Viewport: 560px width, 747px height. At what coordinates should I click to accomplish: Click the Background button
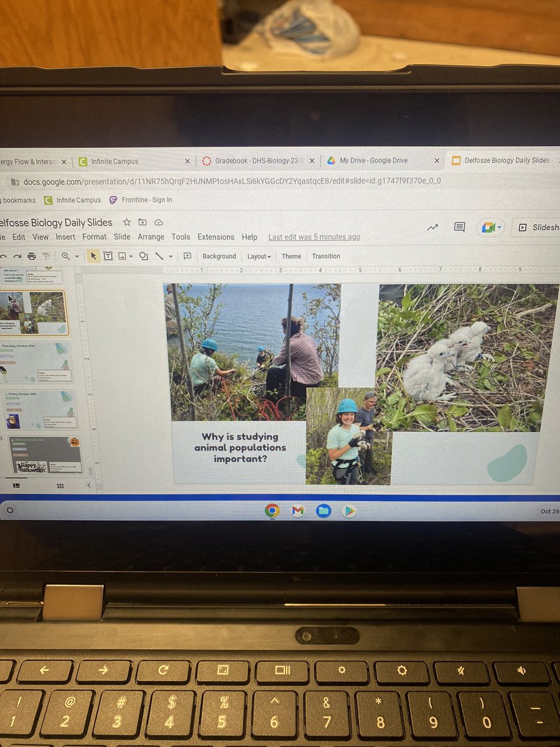[219, 256]
